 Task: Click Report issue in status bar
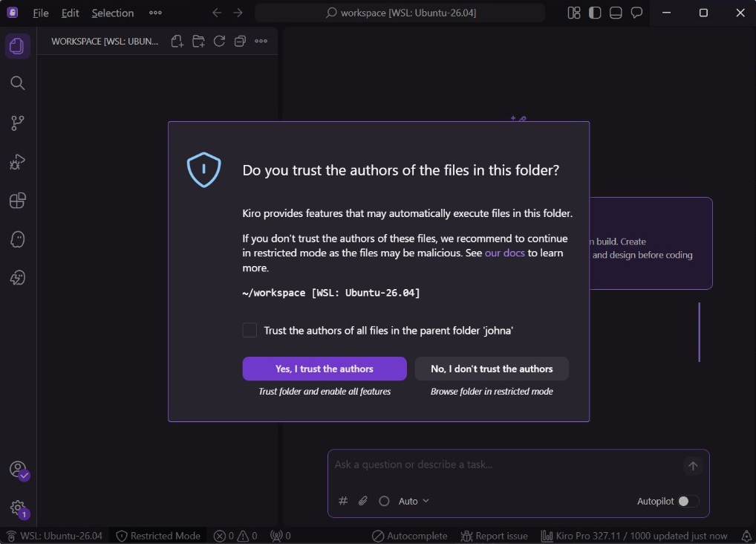(494, 536)
